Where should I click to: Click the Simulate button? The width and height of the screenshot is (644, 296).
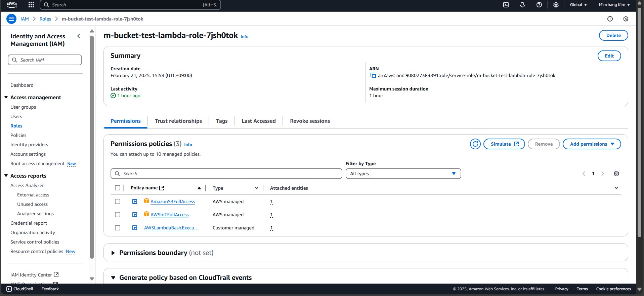(504, 144)
